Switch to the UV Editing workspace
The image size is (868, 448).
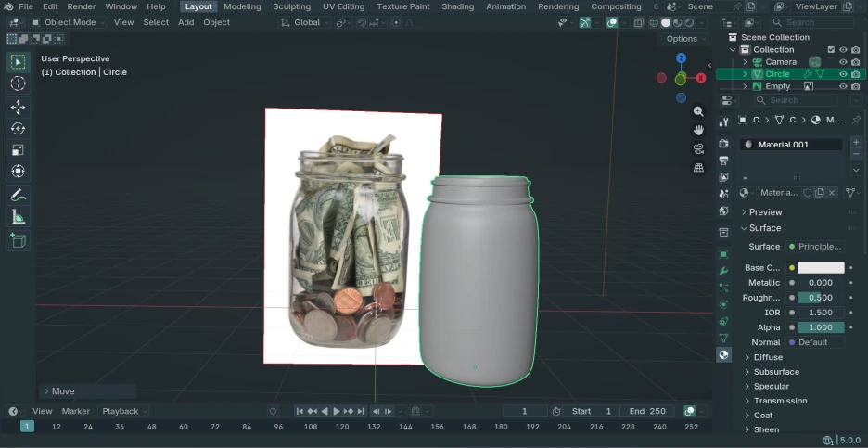(x=344, y=6)
